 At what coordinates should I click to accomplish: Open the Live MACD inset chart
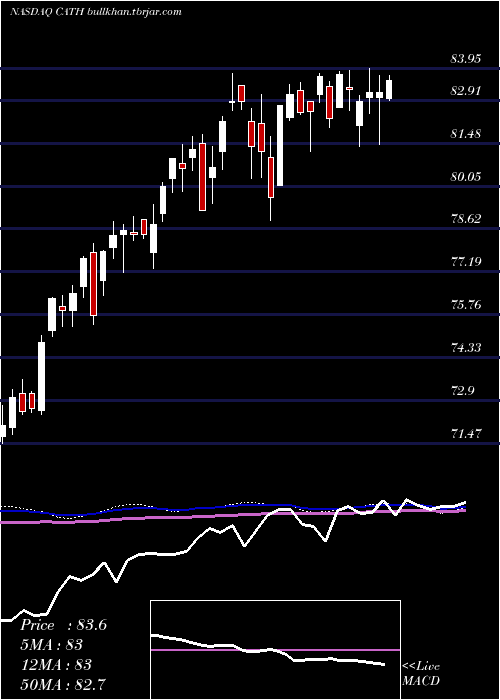tap(275, 650)
